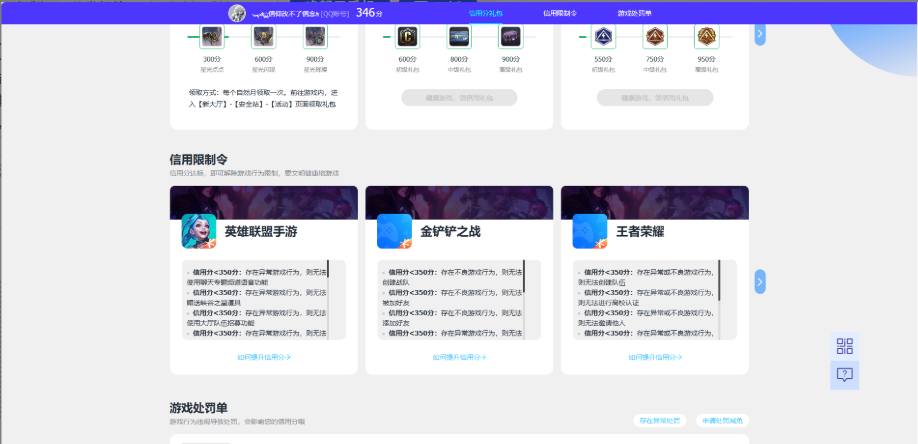Click the 英雄联盟手游 title text

[261, 231]
